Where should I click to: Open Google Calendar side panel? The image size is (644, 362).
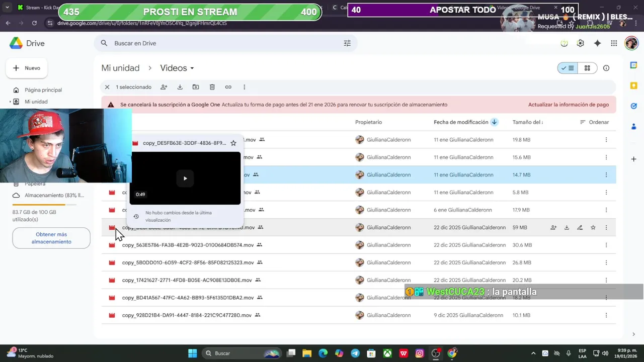point(634,65)
